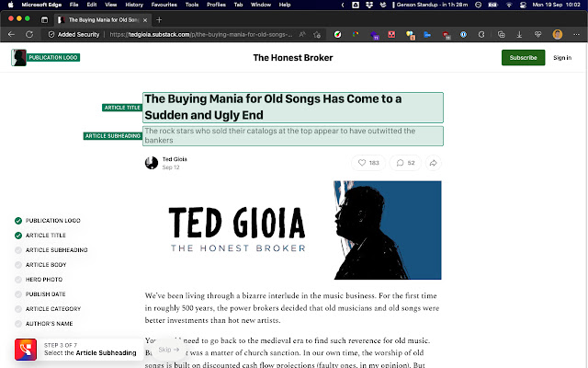Open the blue cloud extension icon
588x368 pixels.
point(427,35)
